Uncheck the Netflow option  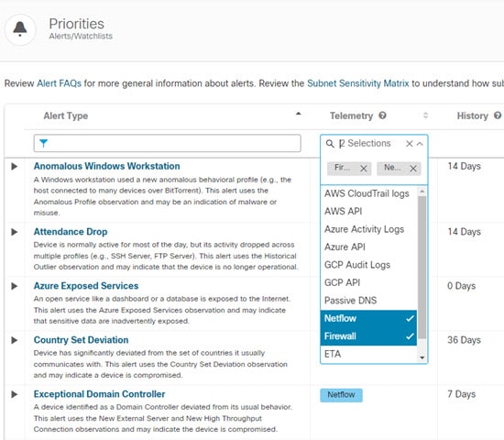click(368, 318)
